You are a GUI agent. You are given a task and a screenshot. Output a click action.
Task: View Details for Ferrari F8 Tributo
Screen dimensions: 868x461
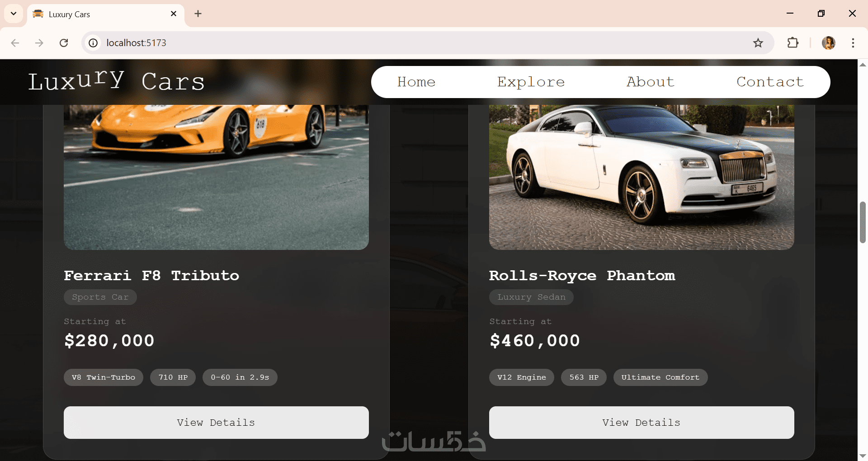[x=216, y=423]
